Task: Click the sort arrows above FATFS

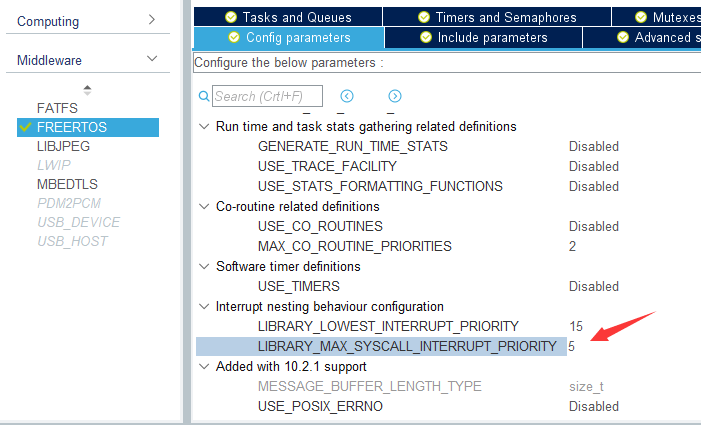Action: 88,90
